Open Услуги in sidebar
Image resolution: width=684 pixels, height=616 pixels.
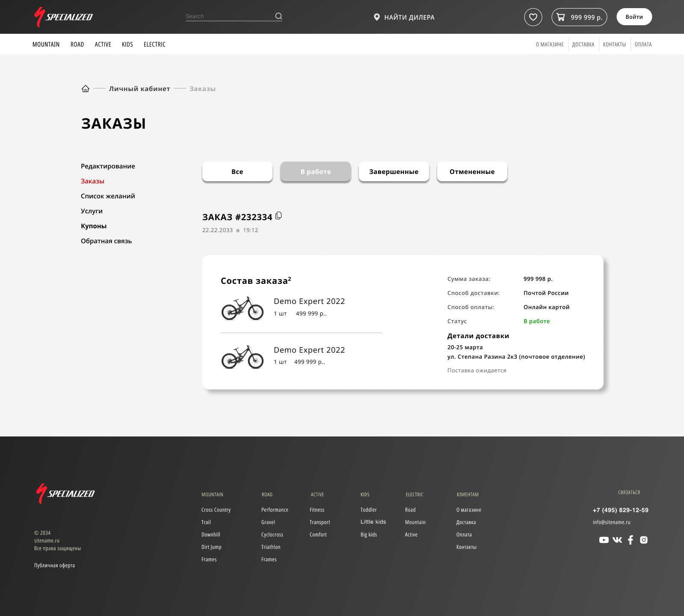coord(92,211)
